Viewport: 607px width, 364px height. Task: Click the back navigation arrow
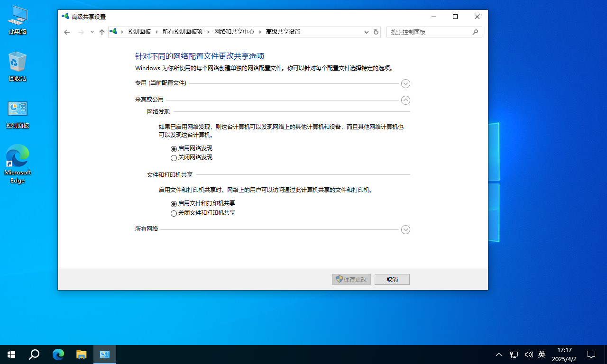[67, 32]
